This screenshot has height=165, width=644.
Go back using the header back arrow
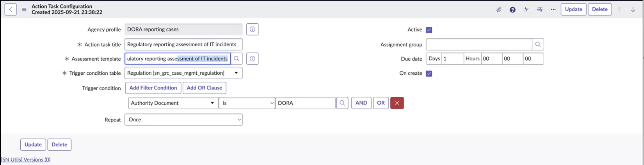11,9
